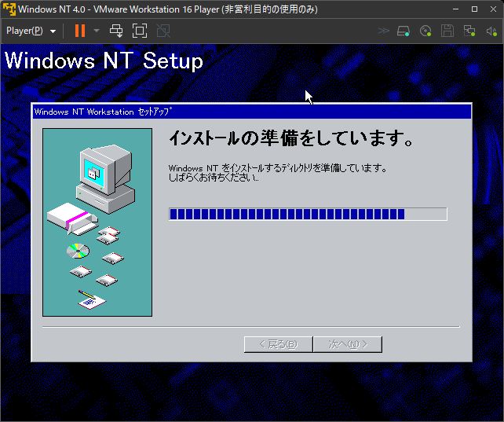Open the CD/DVD drive device icon
This screenshot has height=422, width=504.
(425, 31)
